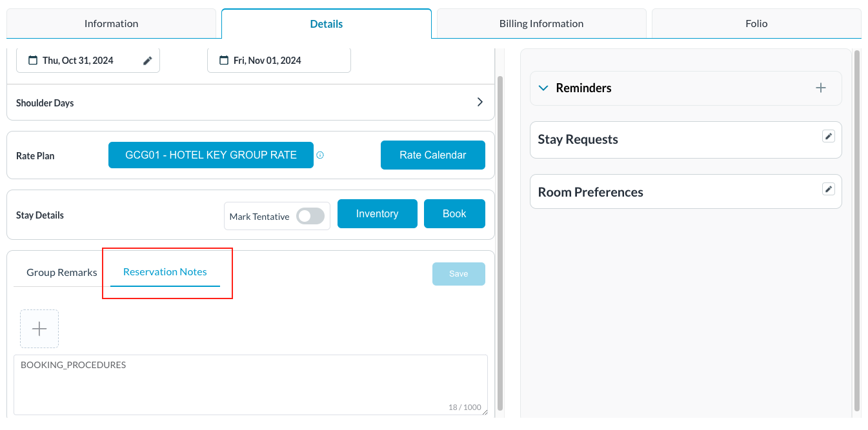Select the Group Remarks tab
868x430 pixels.
pyautogui.click(x=62, y=272)
